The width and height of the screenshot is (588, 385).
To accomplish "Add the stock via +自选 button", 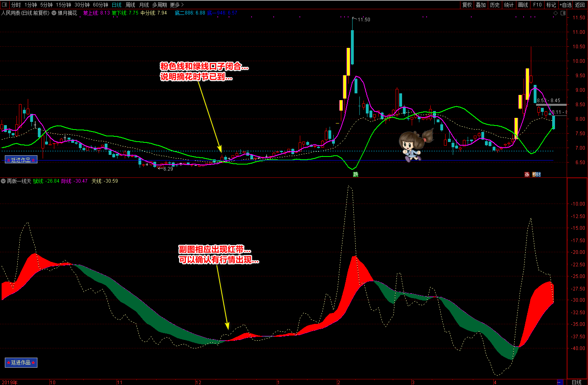I will (565, 5).
